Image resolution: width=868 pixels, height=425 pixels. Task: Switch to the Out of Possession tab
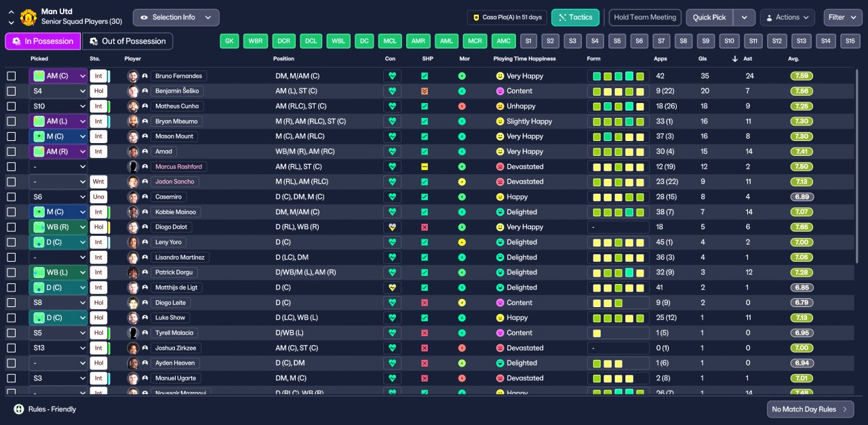(x=127, y=41)
